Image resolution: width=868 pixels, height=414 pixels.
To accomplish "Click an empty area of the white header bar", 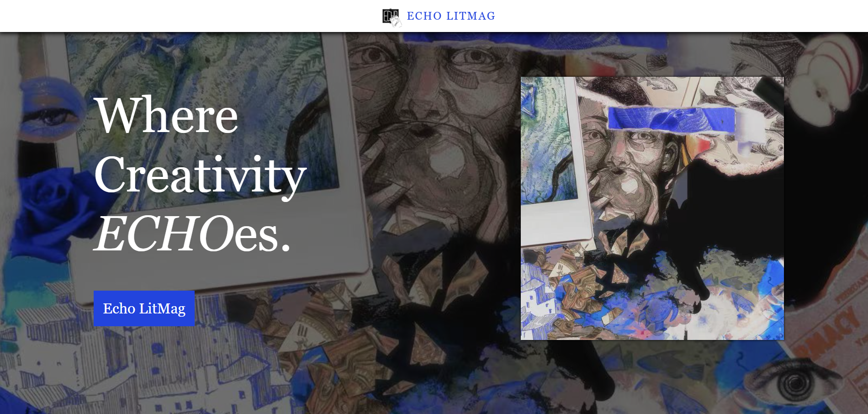I will coord(183,16).
